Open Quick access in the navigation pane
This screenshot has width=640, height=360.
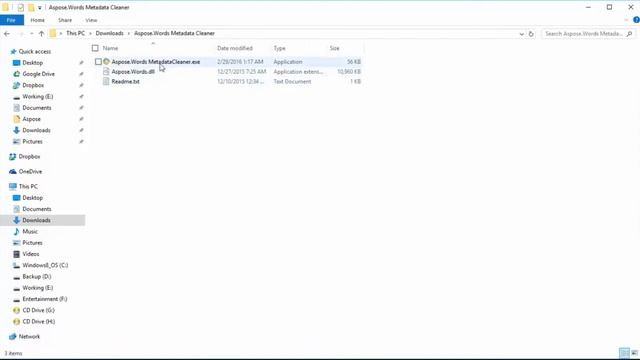coord(35,51)
